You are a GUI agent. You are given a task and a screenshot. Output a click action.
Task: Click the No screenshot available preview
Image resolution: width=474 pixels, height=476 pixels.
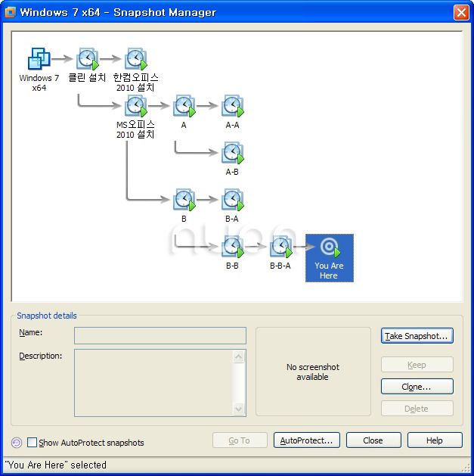(313, 372)
